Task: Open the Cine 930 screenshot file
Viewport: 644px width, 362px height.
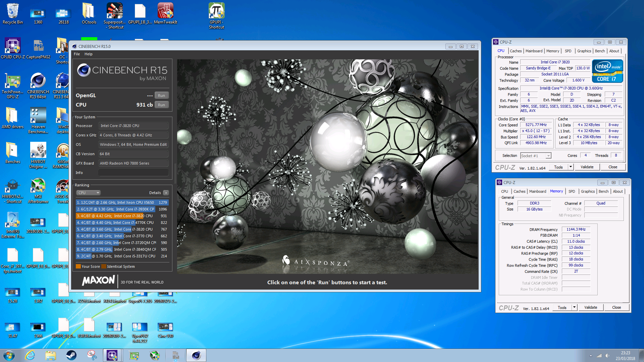Action: tap(165, 330)
